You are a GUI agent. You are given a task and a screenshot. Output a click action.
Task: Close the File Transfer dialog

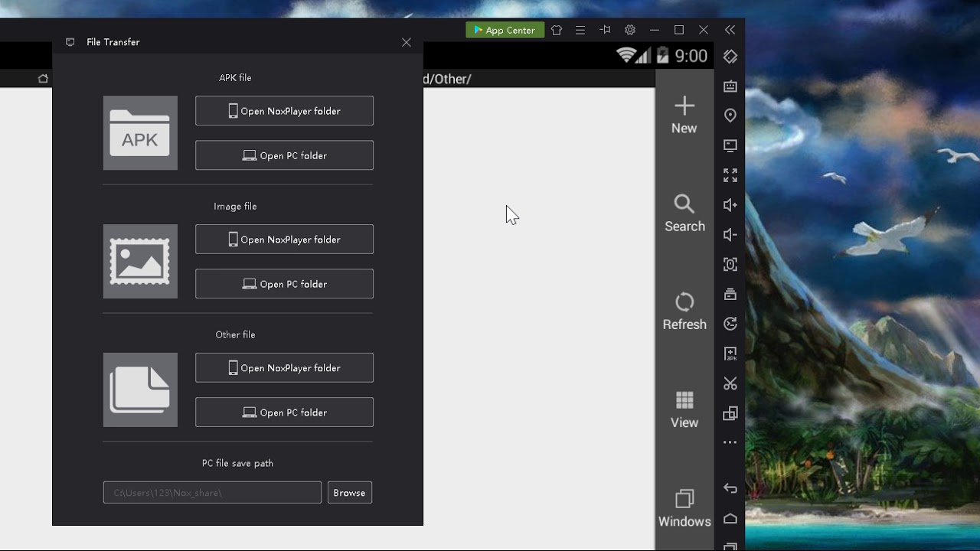tap(407, 43)
